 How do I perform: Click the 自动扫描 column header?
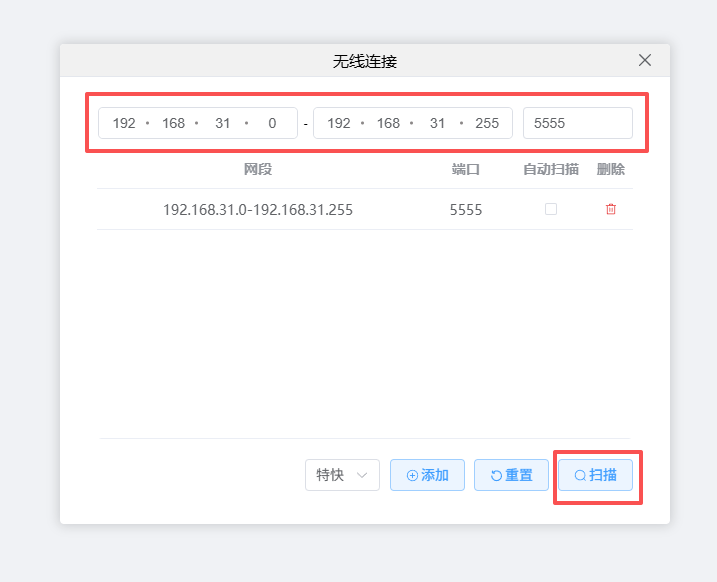(x=550, y=169)
